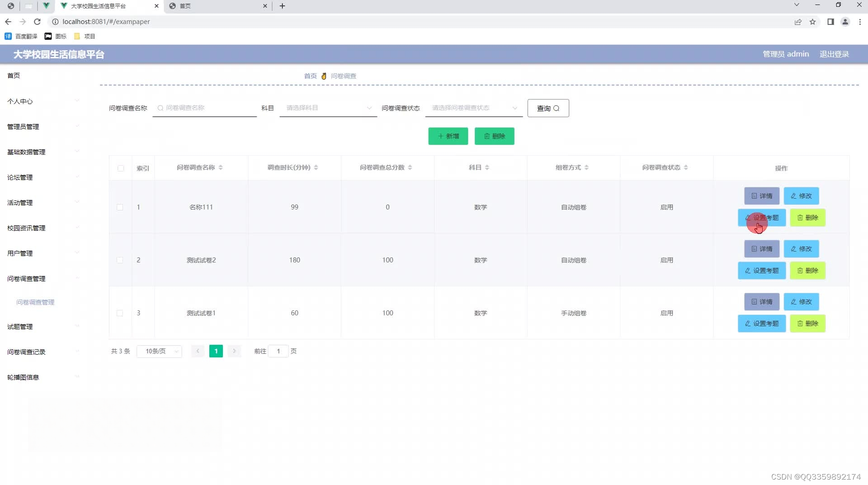Click the view site information icon
This screenshot has height=485, width=868.
point(55,22)
